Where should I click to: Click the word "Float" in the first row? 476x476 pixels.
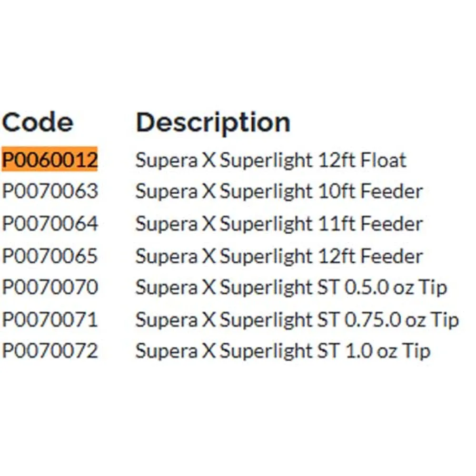click(383, 160)
